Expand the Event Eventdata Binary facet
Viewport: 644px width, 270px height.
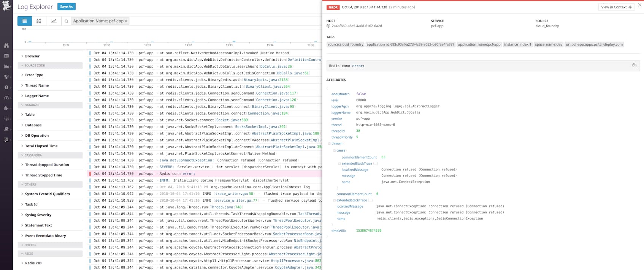[50, 235]
